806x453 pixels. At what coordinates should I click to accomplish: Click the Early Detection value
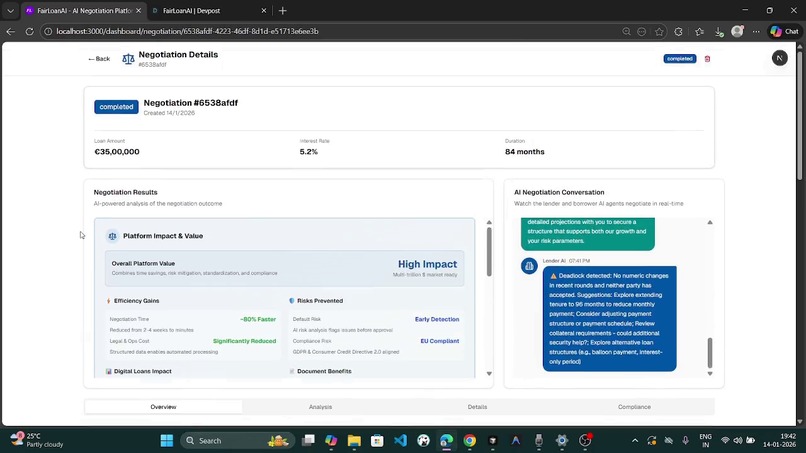(x=437, y=319)
